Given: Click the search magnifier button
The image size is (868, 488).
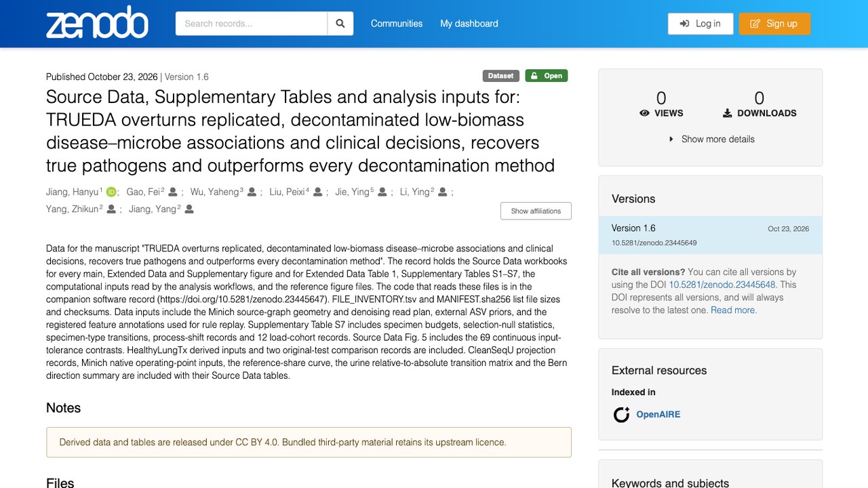Looking at the screenshot, I should [340, 24].
